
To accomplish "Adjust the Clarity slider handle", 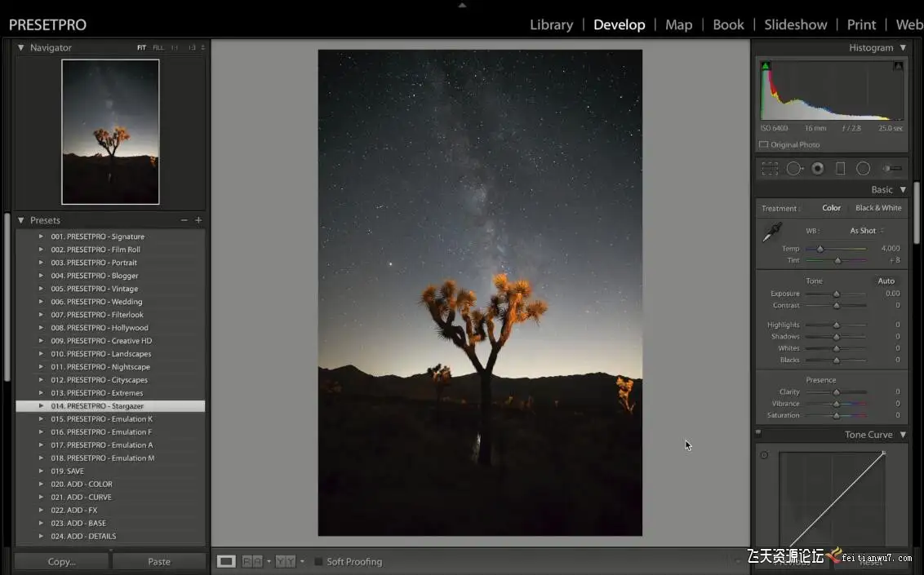I will 836,392.
